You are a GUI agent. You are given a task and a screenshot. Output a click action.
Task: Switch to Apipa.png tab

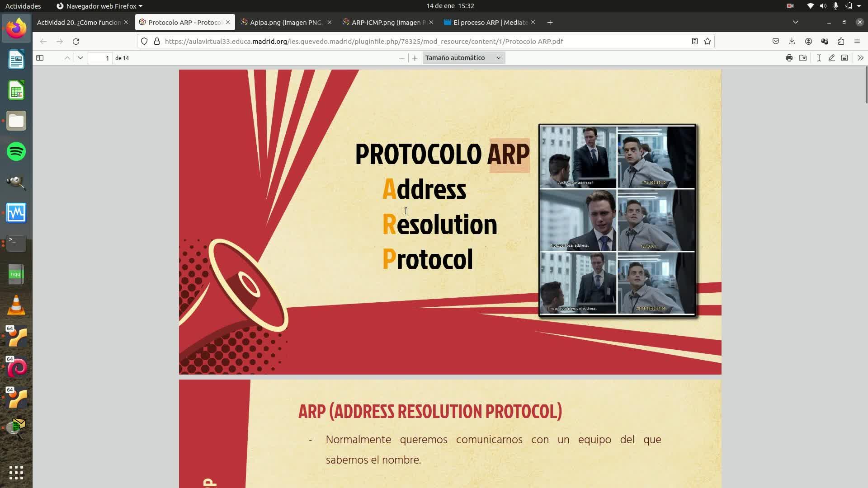pos(286,22)
